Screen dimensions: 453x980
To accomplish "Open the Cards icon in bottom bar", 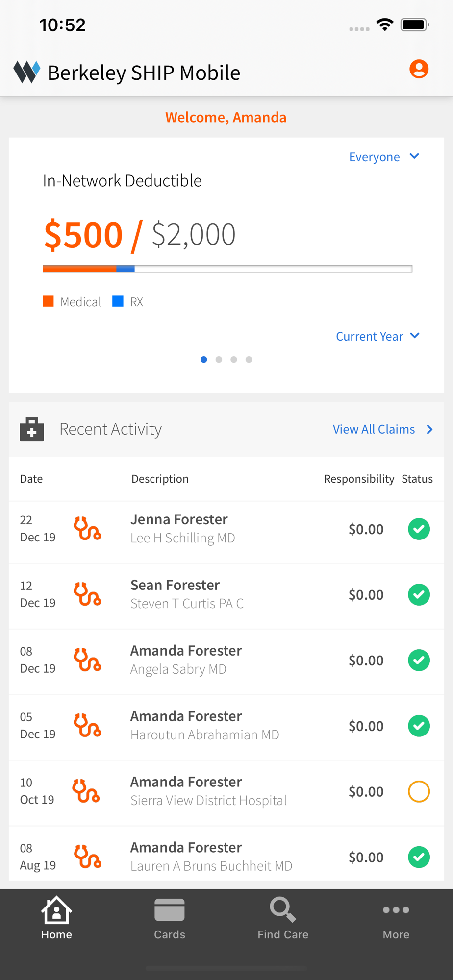I will tap(170, 910).
